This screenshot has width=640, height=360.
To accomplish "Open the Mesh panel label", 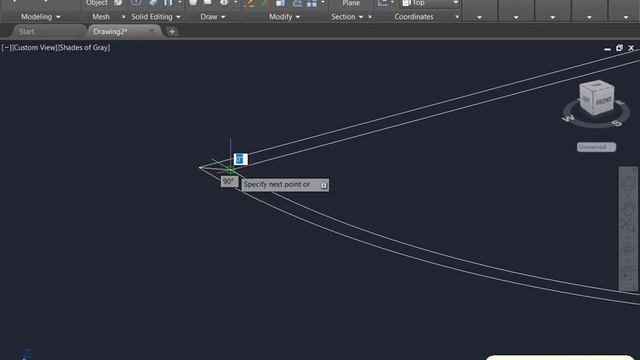I will 101,17.
